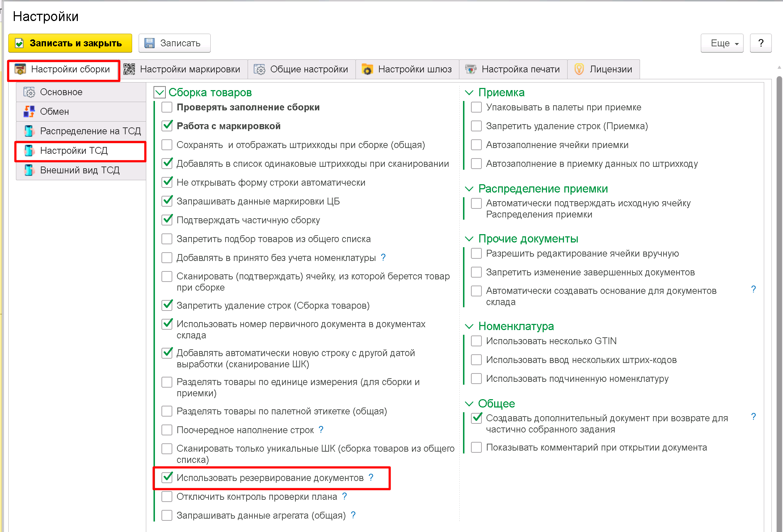Select Распределение на ТСД sidebar item

(x=81, y=131)
